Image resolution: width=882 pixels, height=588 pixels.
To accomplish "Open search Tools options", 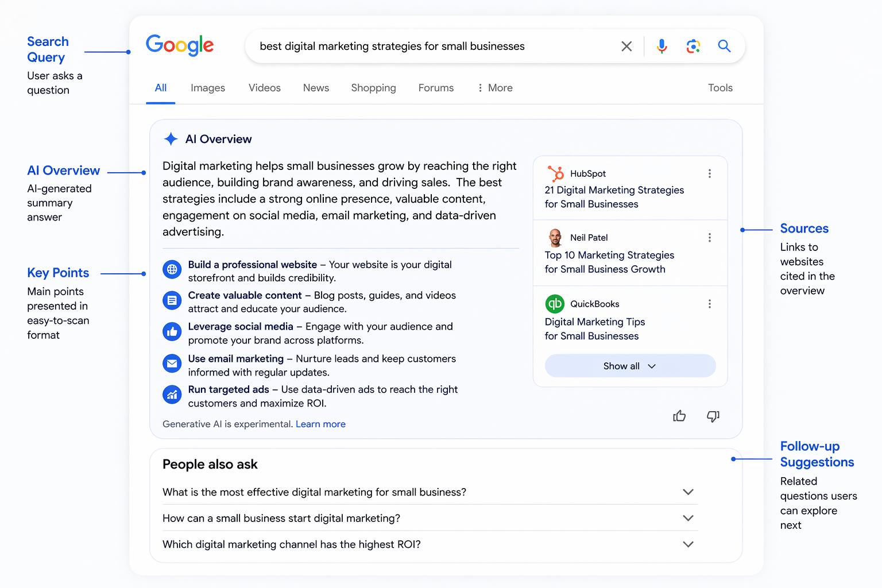I will coord(720,87).
